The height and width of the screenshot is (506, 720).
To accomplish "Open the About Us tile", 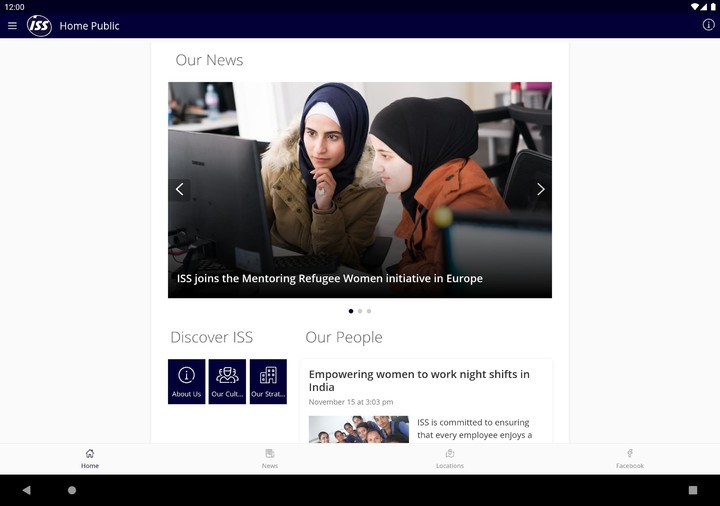I will pos(186,381).
